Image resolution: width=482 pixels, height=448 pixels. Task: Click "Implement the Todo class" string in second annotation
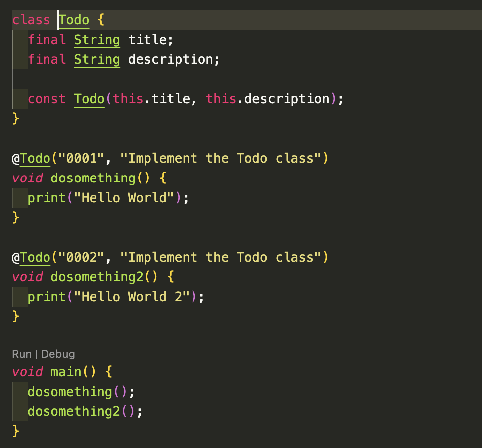coord(220,257)
